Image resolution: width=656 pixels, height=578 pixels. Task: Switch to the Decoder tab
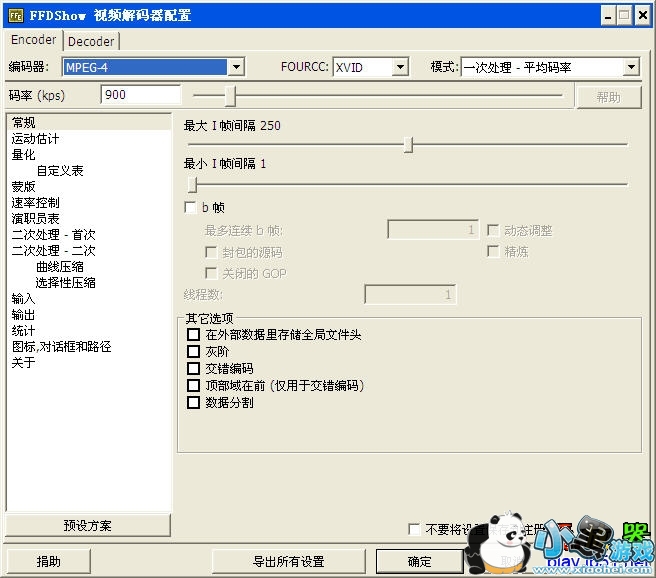[91, 41]
